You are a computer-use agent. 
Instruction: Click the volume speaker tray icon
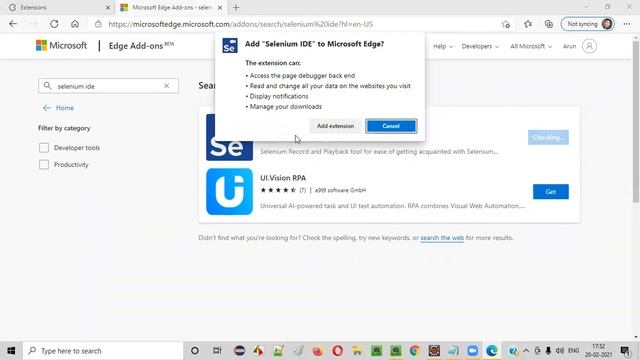pos(560,351)
